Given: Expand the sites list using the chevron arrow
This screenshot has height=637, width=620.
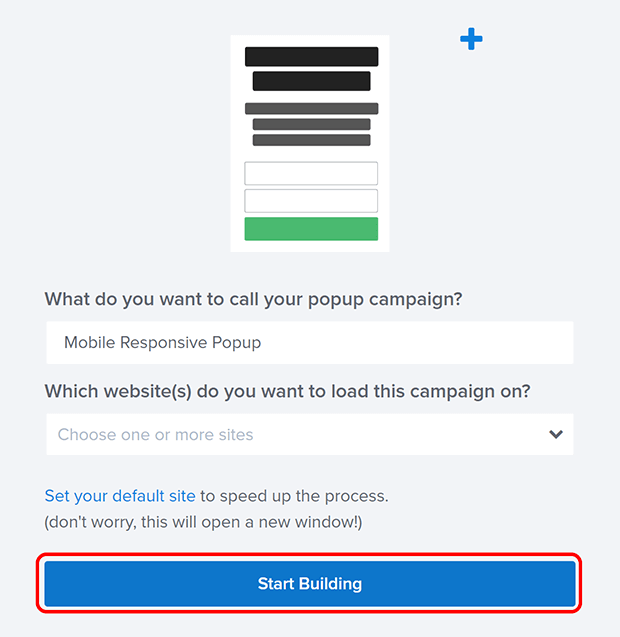Looking at the screenshot, I should pos(556,435).
